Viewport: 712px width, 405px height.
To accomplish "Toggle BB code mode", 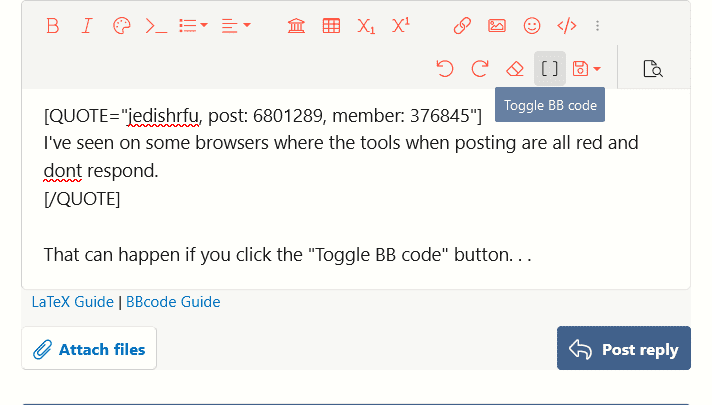I will pos(550,69).
